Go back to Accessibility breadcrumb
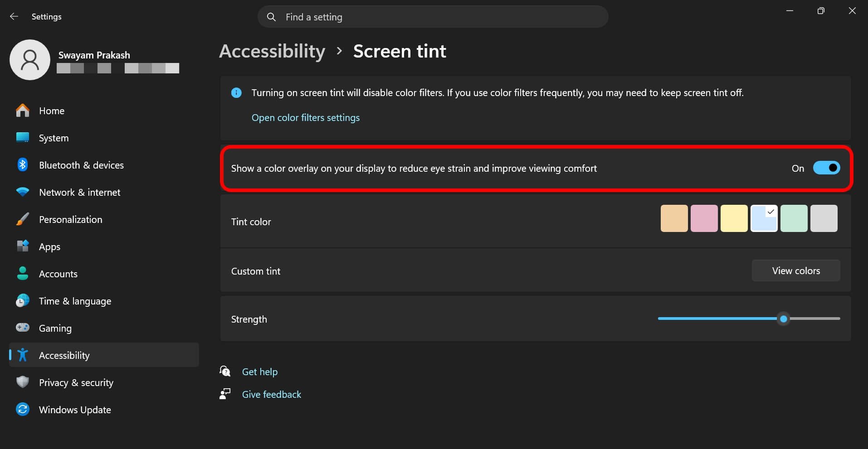 272,51
